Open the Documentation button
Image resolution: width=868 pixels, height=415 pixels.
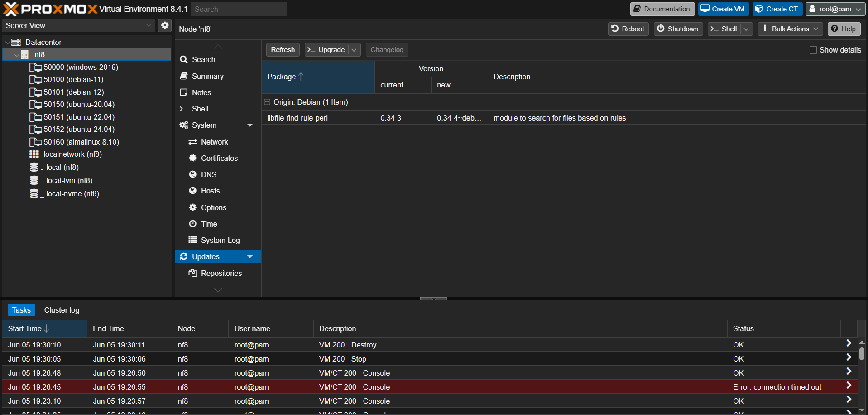662,9
